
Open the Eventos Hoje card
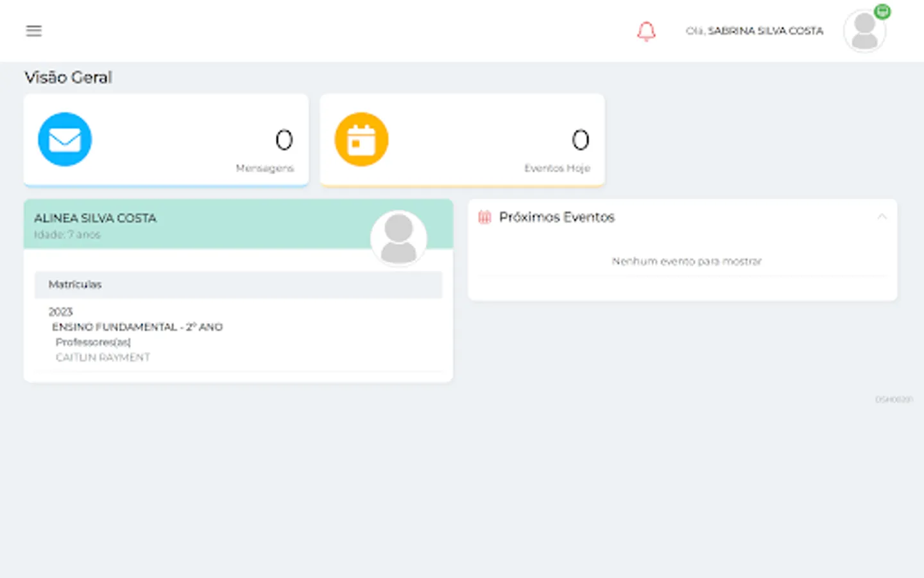(x=463, y=140)
